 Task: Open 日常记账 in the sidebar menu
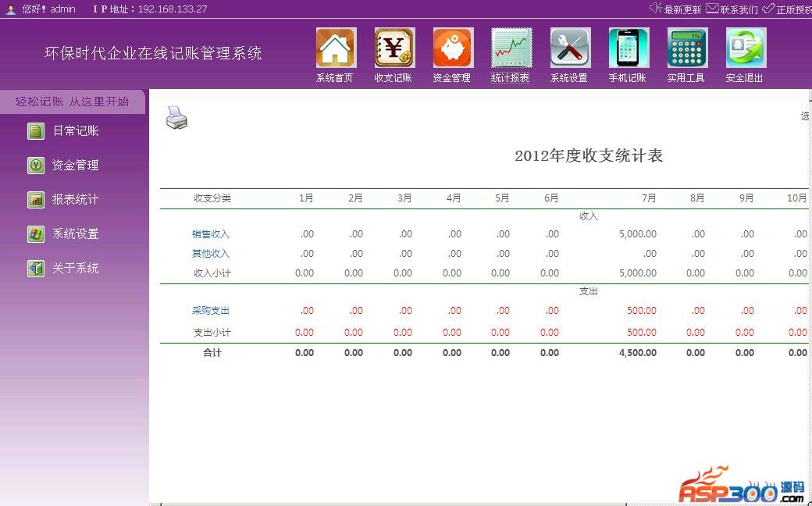(x=76, y=131)
